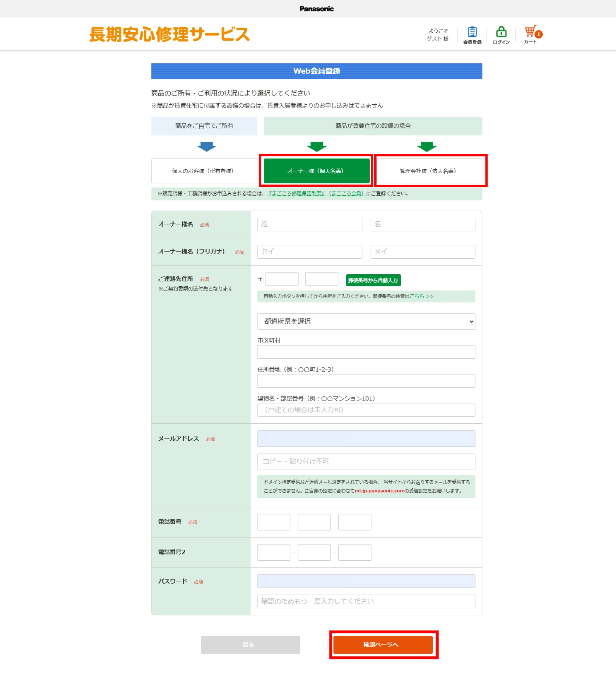Focus the 市区町村 text field
This screenshot has height=678, width=616.
[x=366, y=352]
